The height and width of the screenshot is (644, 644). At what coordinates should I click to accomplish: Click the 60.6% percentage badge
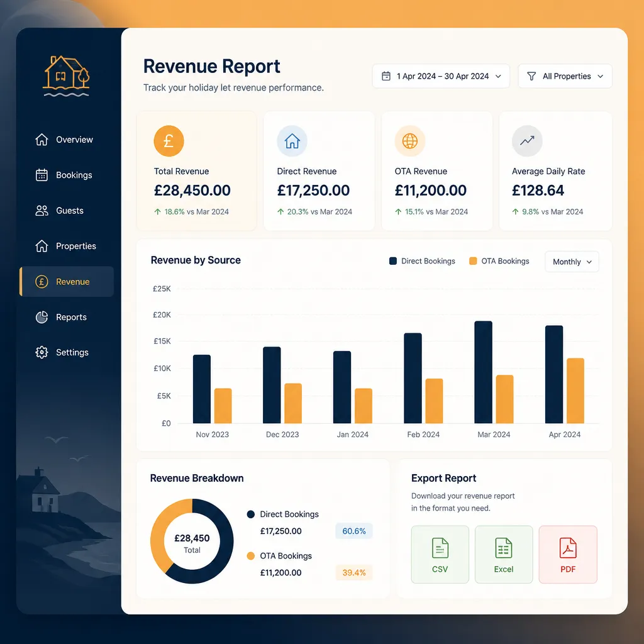click(x=354, y=531)
